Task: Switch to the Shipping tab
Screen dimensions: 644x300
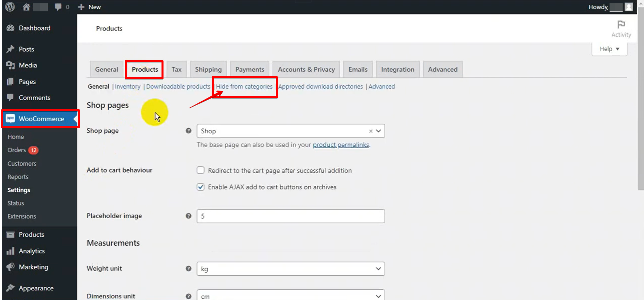Action: (208, 69)
